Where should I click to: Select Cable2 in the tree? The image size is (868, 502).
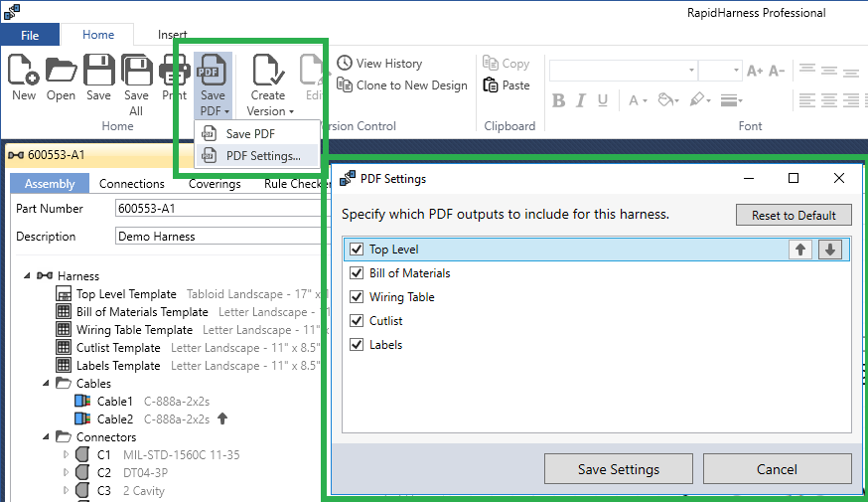click(115, 418)
